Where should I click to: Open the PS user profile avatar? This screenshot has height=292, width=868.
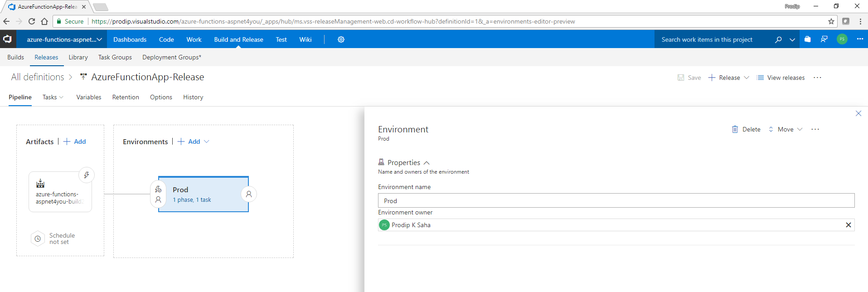tap(842, 39)
